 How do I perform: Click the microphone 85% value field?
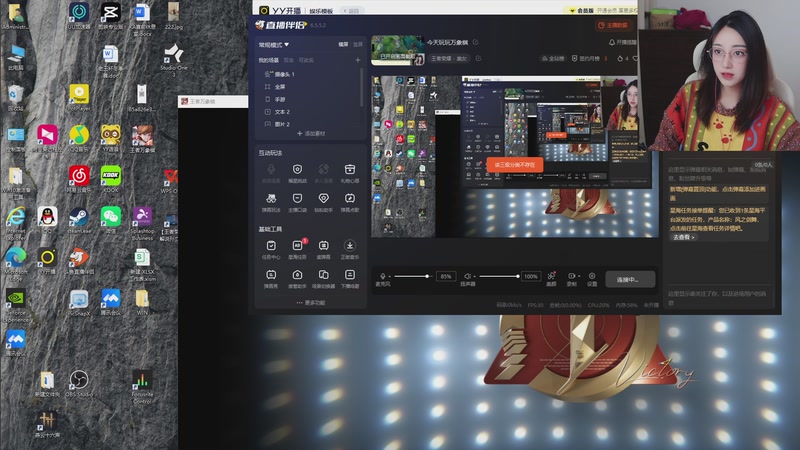(446, 276)
